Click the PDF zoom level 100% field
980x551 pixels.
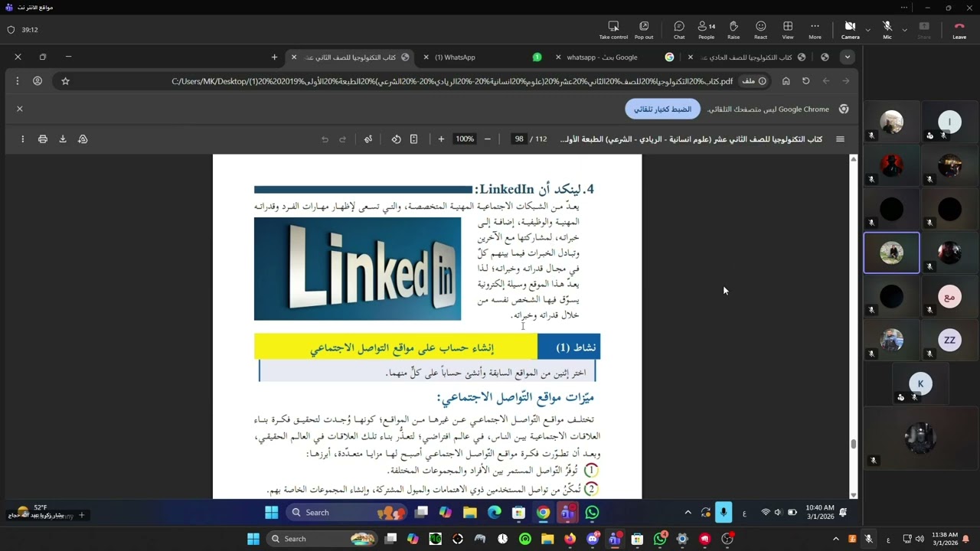tap(465, 139)
